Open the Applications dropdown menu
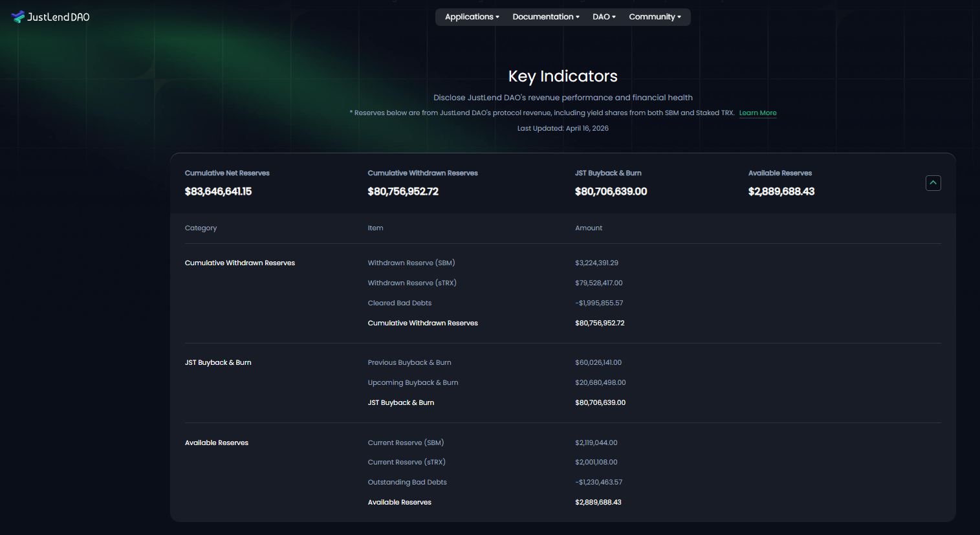This screenshot has height=535, width=980. pyautogui.click(x=472, y=17)
